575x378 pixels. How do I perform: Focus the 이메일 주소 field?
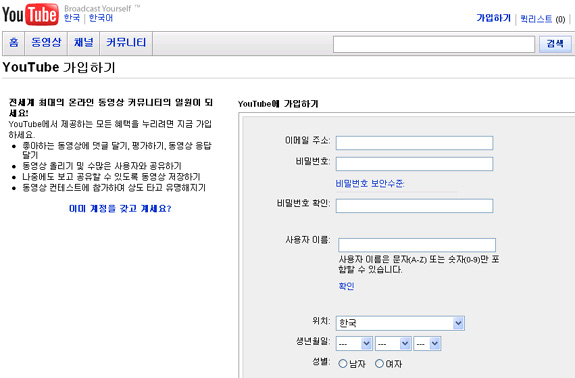(x=414, y=143)
